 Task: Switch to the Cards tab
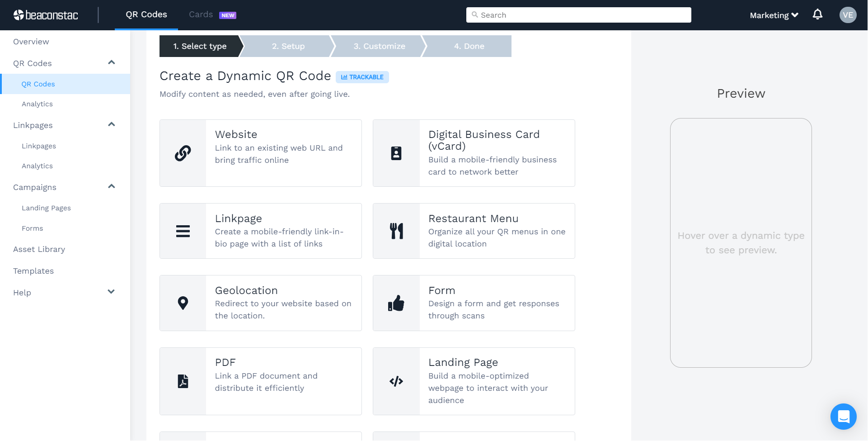coord(201,14)
